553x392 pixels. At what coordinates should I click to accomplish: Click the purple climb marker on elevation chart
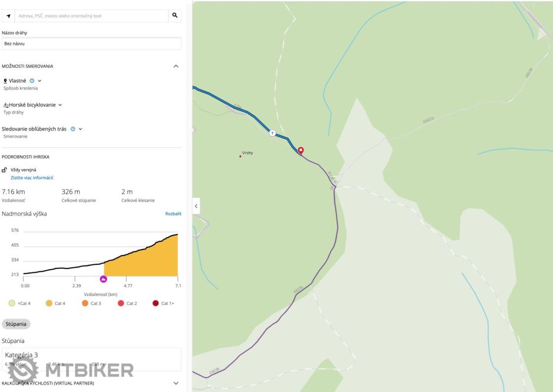(x=104, y=279)
